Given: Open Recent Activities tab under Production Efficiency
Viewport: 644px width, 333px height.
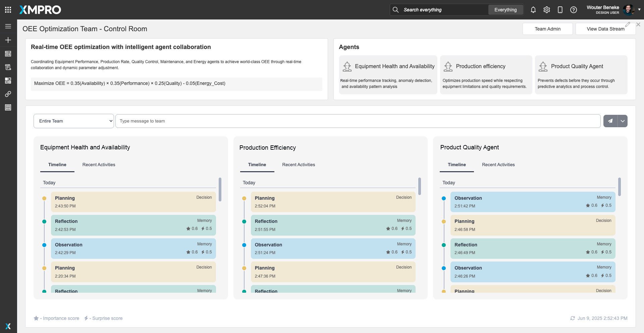Looking at the screenshot, I should pos(298,164).
